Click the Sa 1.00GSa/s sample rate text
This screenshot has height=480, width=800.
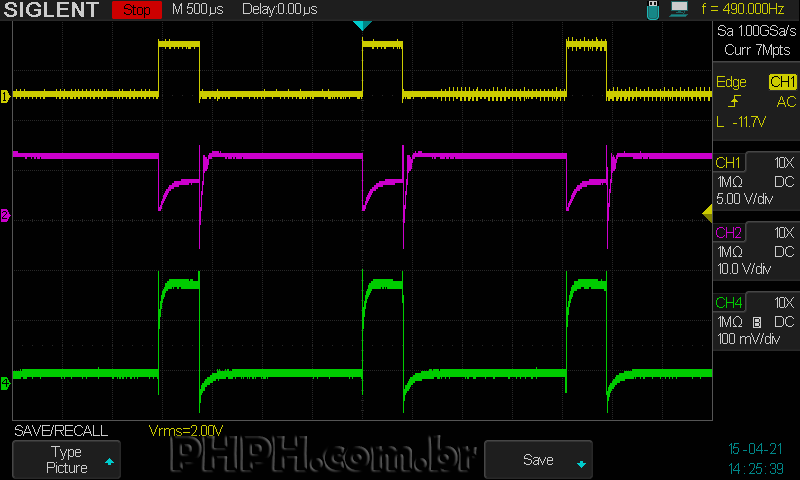coord(757,31)
